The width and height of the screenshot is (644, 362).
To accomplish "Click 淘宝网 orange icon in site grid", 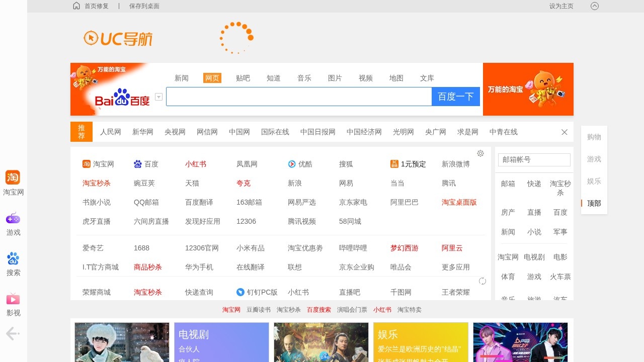I will coord(87,164).
